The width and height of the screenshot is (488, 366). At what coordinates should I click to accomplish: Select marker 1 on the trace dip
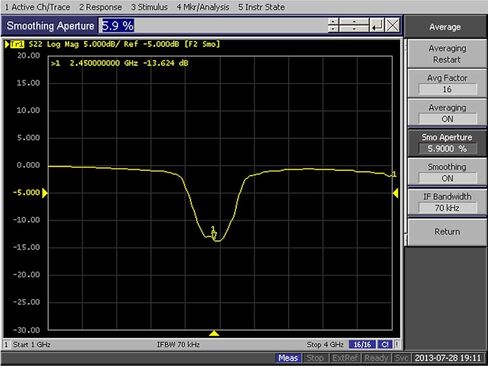coord(214,233)
